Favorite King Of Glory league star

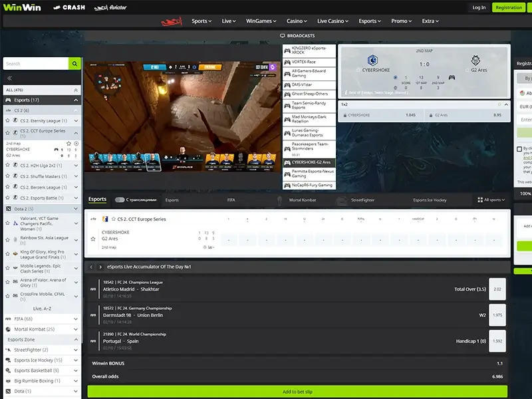coord(8,254)
